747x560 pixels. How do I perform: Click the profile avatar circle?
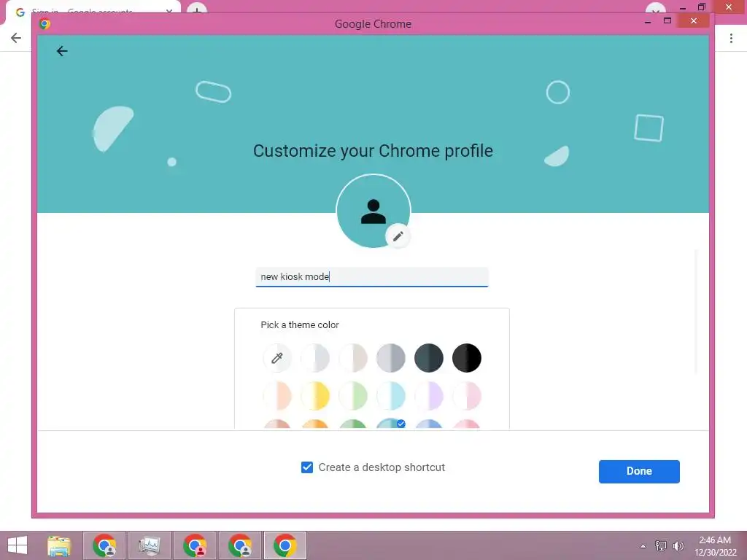[x=373, y=211]
